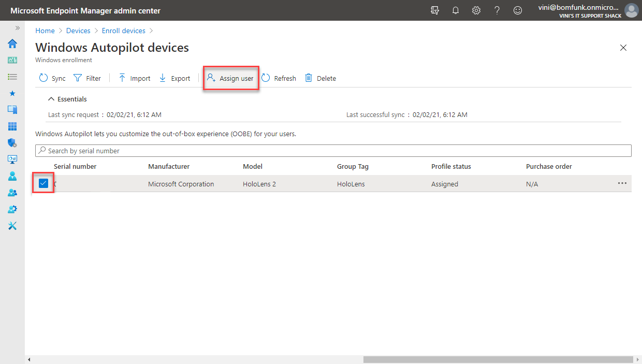Open the notifications bell

pos(456,10)
